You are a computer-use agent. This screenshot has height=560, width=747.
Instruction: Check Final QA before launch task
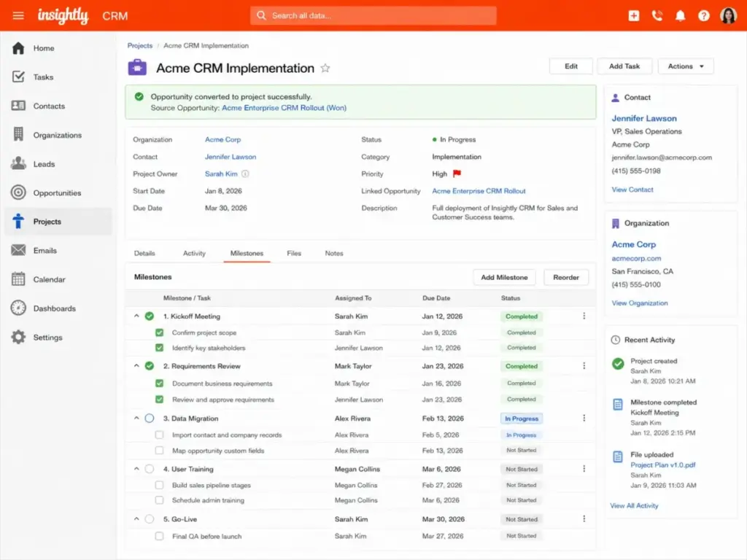160,536
